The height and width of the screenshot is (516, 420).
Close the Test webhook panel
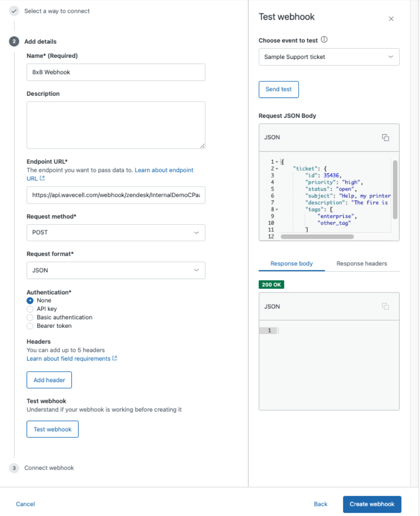(391, 19)
